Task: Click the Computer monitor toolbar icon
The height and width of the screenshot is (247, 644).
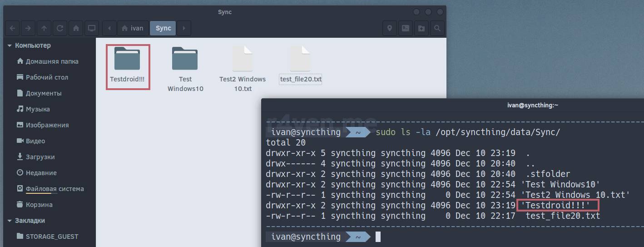Action: pos(92,28)
